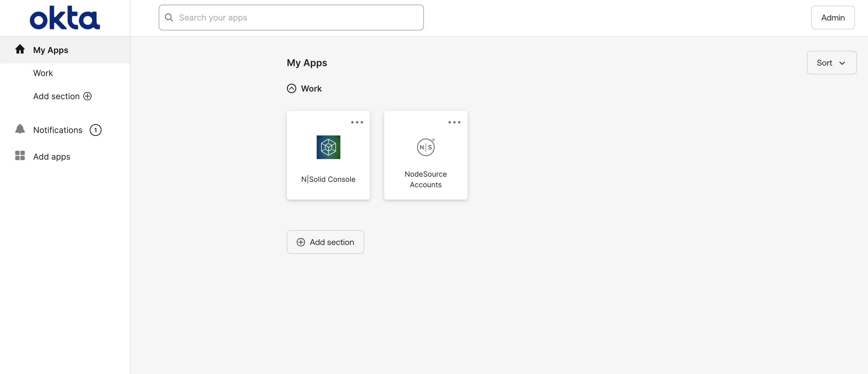Screen dimensions: 868x374
Task: Click the N|Solid Console cube logo
Action: 328,147
